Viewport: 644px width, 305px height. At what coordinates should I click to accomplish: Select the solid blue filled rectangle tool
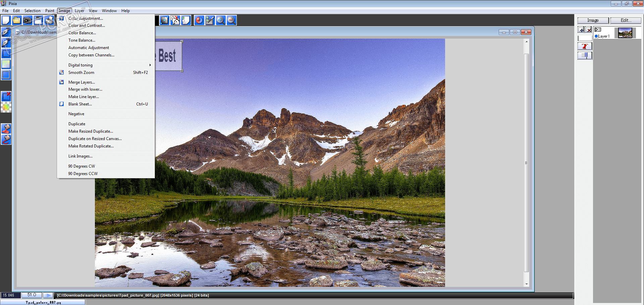tap(6, 75)
